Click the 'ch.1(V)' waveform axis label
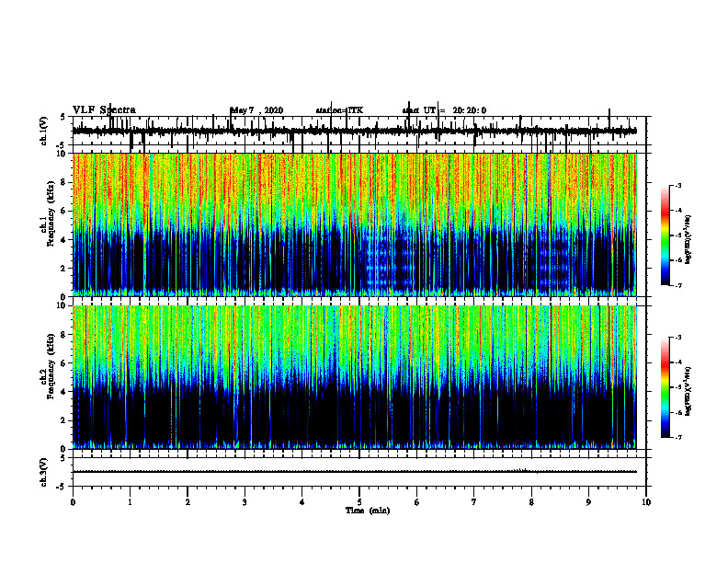Viewport: 728px width, 563px height. (44, 131)
